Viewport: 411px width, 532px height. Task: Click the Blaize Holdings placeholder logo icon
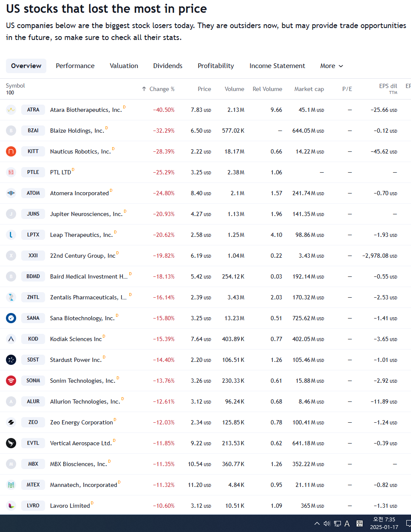pyautogui.click(x=11, y=131)
